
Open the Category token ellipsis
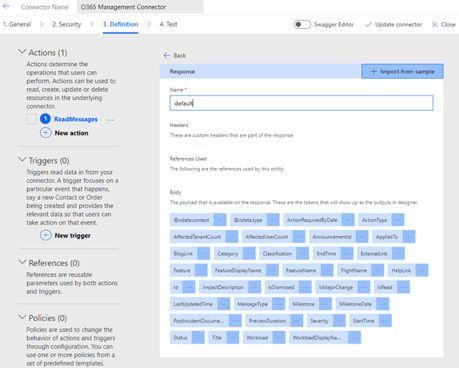point(249,254)
